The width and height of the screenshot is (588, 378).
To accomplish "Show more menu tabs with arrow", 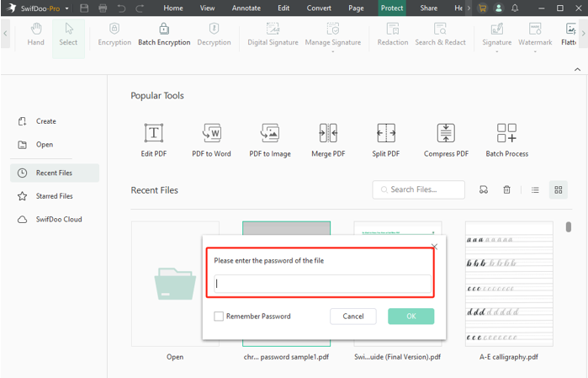I will [x=469, y=8].
